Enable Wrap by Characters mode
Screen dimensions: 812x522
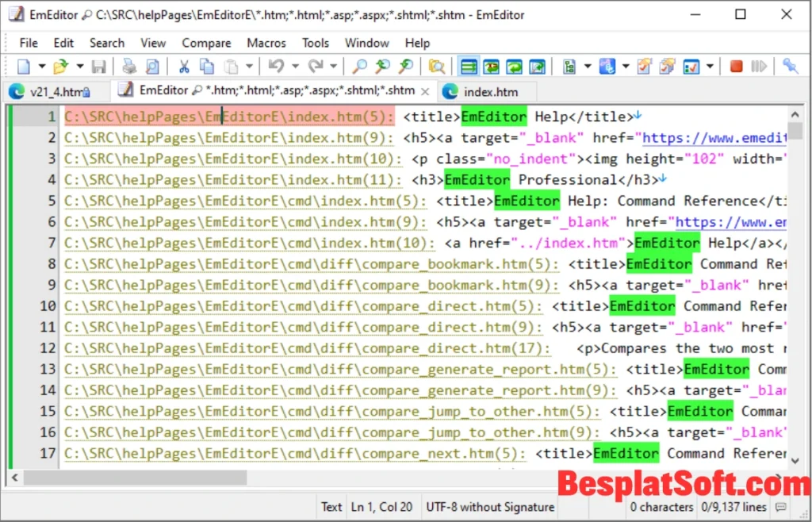[x=490, y=67]
